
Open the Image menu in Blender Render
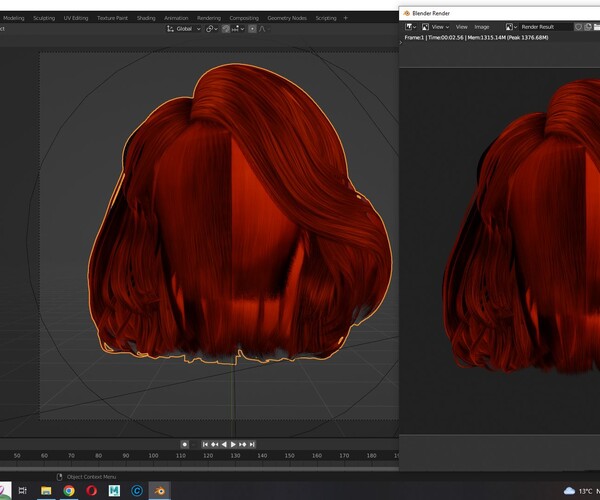(482, 27)
